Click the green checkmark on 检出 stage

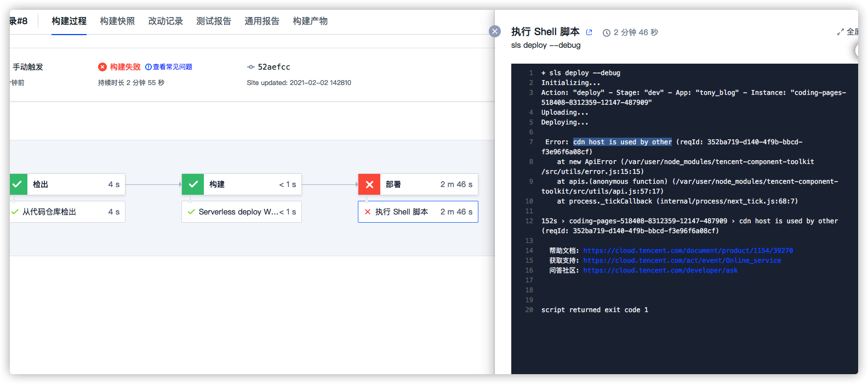pos(18,184)
